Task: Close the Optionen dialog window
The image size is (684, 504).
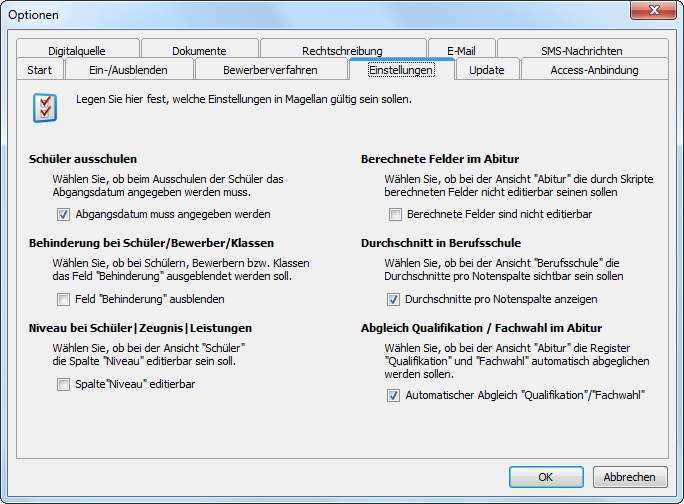Action: click(x=653, y=10)
